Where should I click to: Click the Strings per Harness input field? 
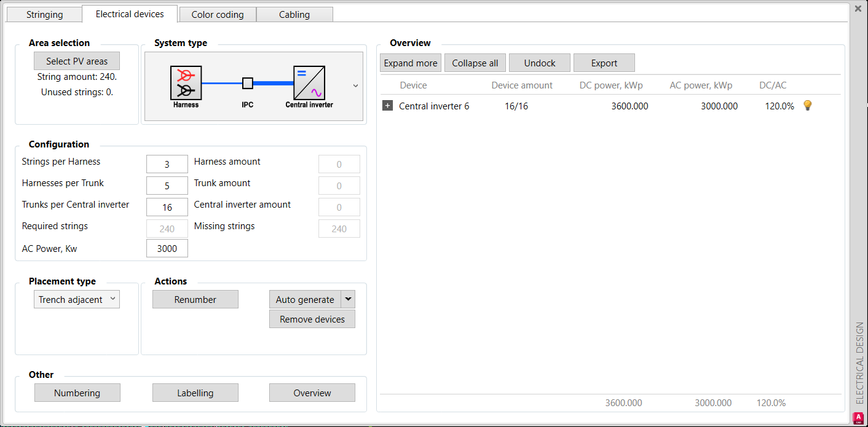coord(167,164)
